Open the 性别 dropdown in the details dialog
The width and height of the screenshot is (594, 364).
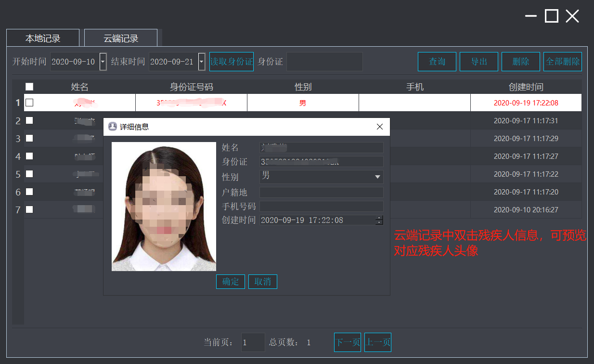coord(322,177)
